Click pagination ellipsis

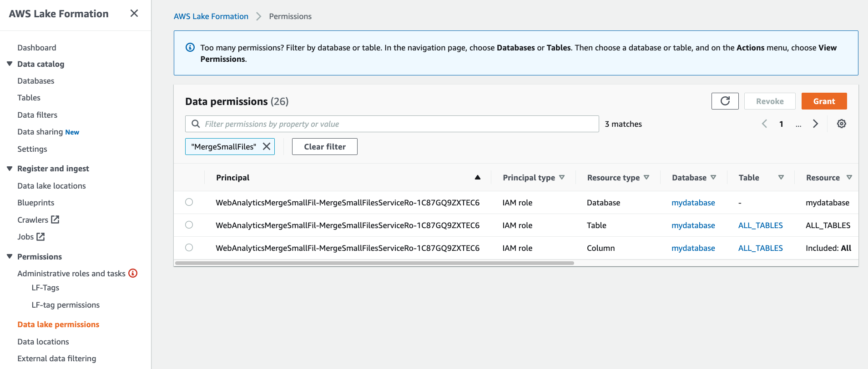(x=798, y=125)
